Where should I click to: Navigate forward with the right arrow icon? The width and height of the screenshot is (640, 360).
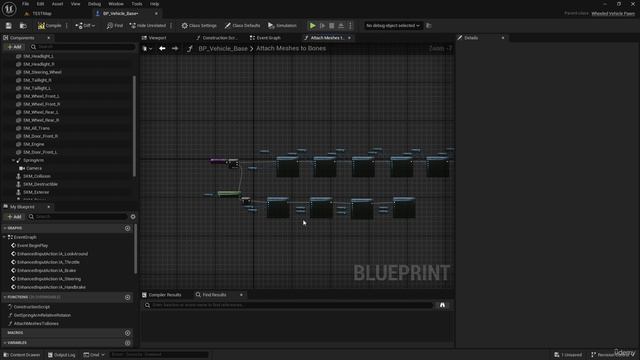(175, 49)
